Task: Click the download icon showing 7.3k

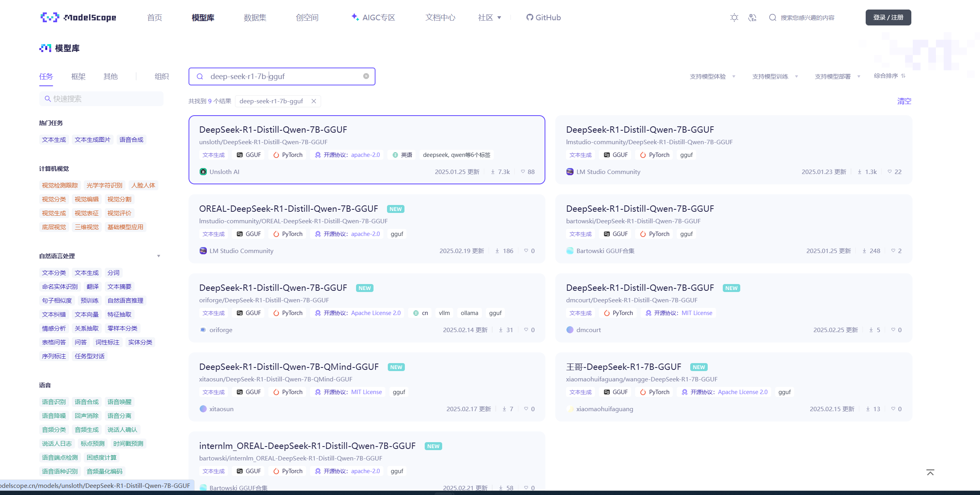Action: click(493, 172)
